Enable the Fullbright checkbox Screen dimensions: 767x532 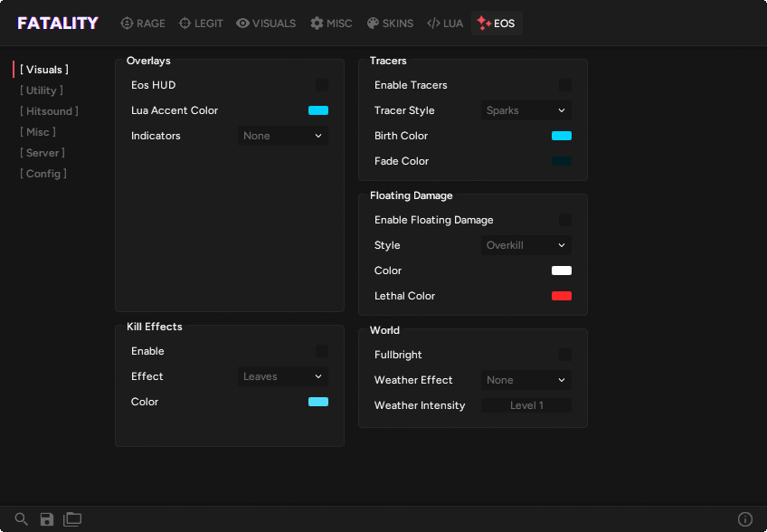(x=565, y=355)
